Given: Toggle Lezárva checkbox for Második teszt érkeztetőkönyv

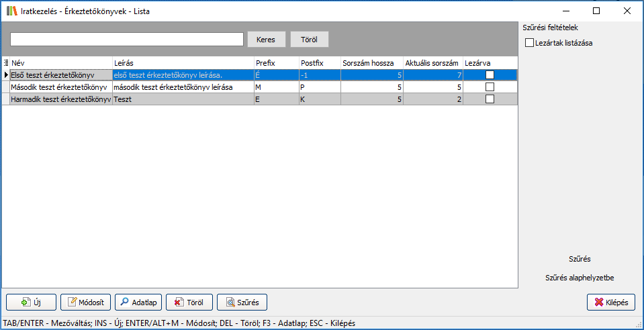Looking at the screenshot, I should coord(490,87).
